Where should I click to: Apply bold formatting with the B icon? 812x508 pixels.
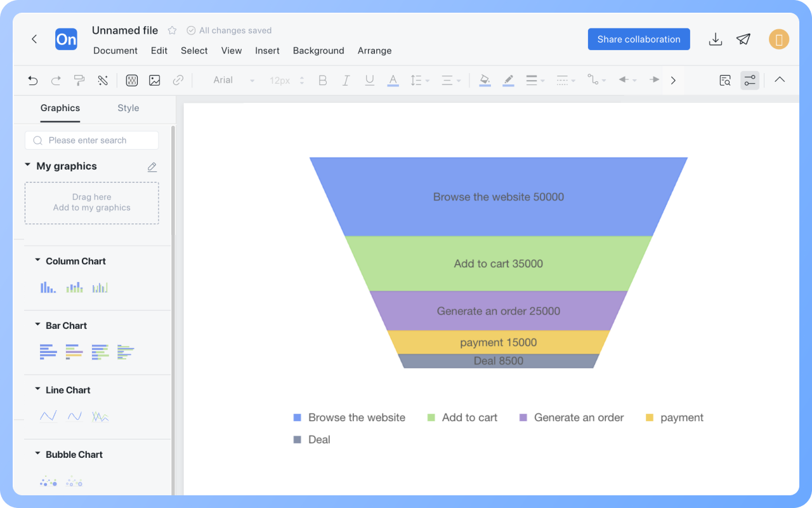(322, 80)
